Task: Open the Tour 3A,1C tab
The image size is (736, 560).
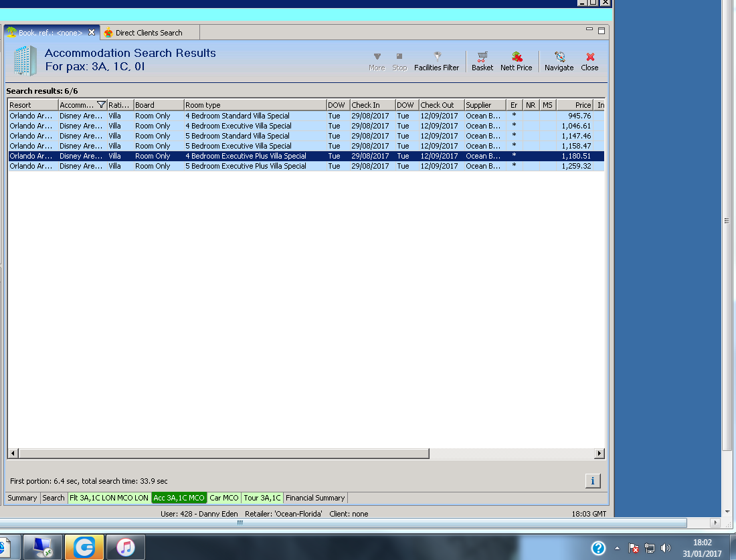Action: click(262, 498)
